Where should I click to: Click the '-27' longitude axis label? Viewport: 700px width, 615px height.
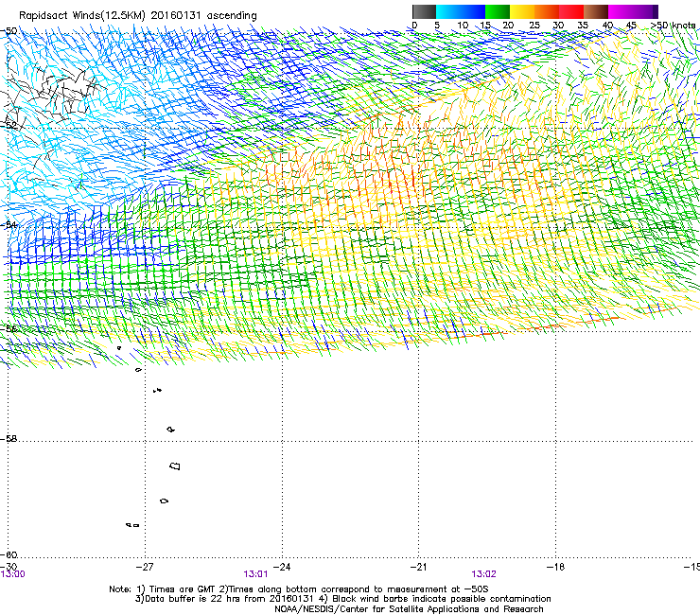[x=145, y=567]
